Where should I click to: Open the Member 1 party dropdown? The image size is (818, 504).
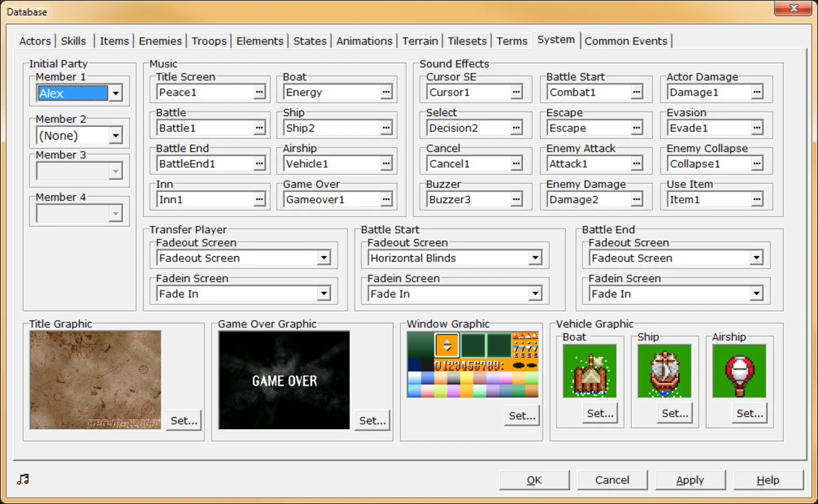point(115,93)
